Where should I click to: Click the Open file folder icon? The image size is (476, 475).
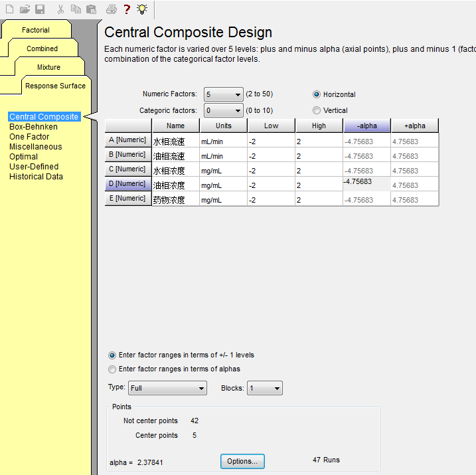click(x=25, y=9)
